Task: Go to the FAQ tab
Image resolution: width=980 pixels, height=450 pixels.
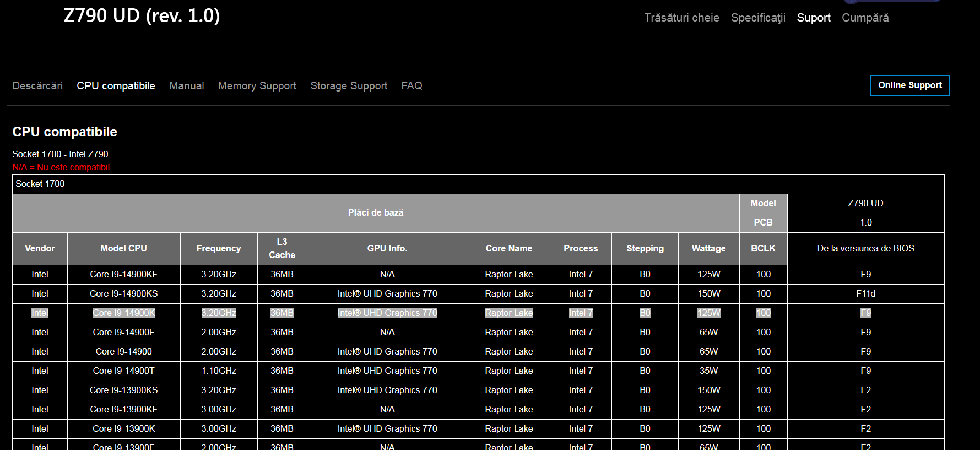Action: (x=412, y=85)
